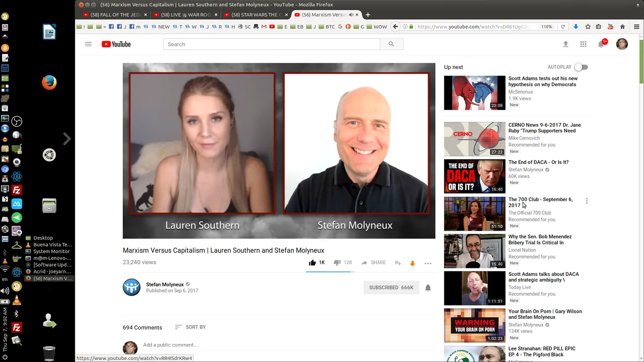Open Firefox hamburger menu
Screen dimensions: 644x362
pos(636,27)
